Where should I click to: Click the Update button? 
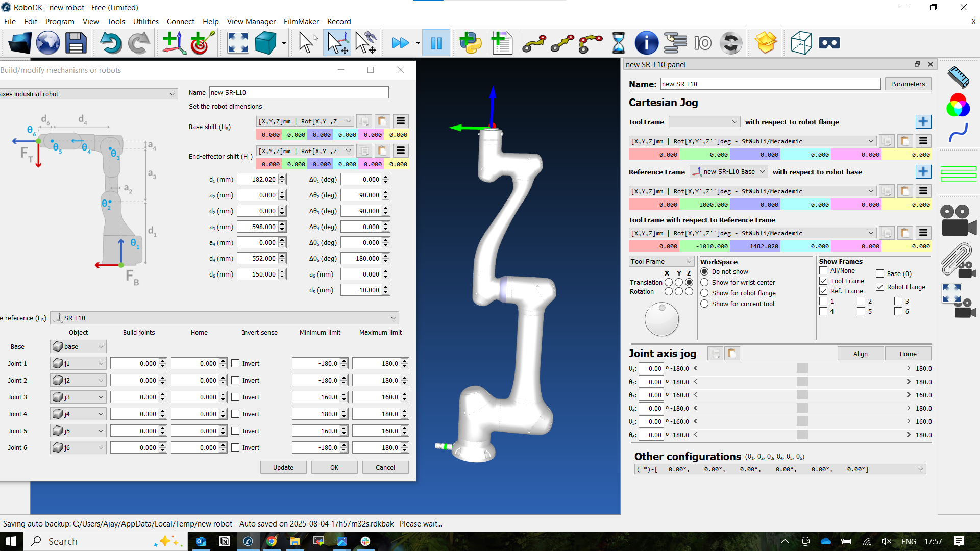click(283, 467)
